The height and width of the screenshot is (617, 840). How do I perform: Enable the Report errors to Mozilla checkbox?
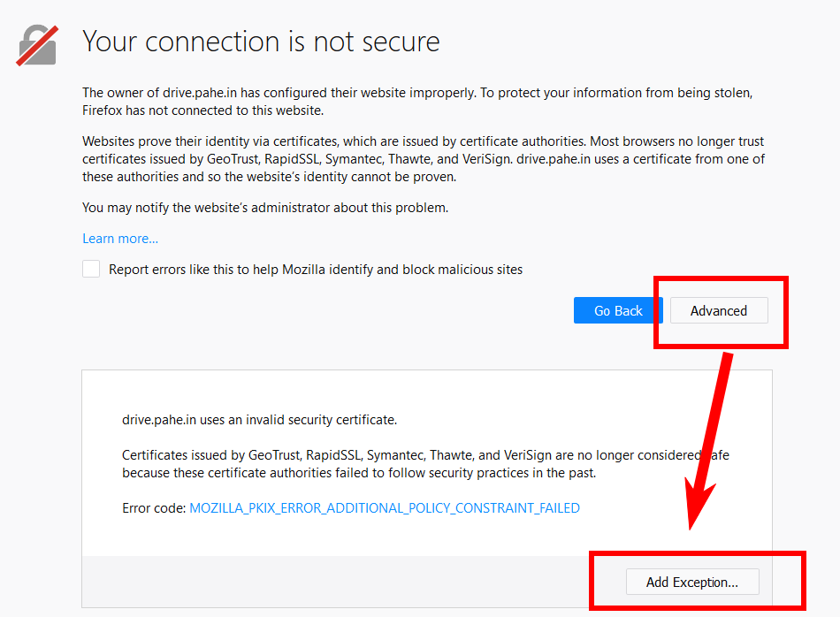[91, 269]
